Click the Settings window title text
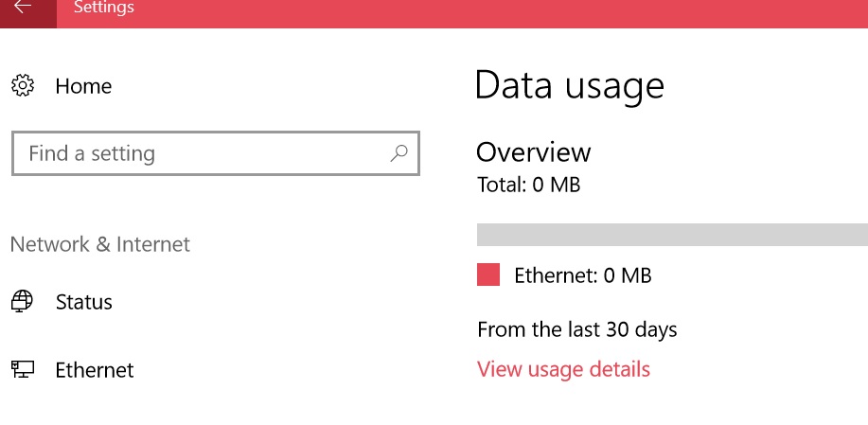The height and width of the screenshot is (425, 868). click(x=104, y=8)
